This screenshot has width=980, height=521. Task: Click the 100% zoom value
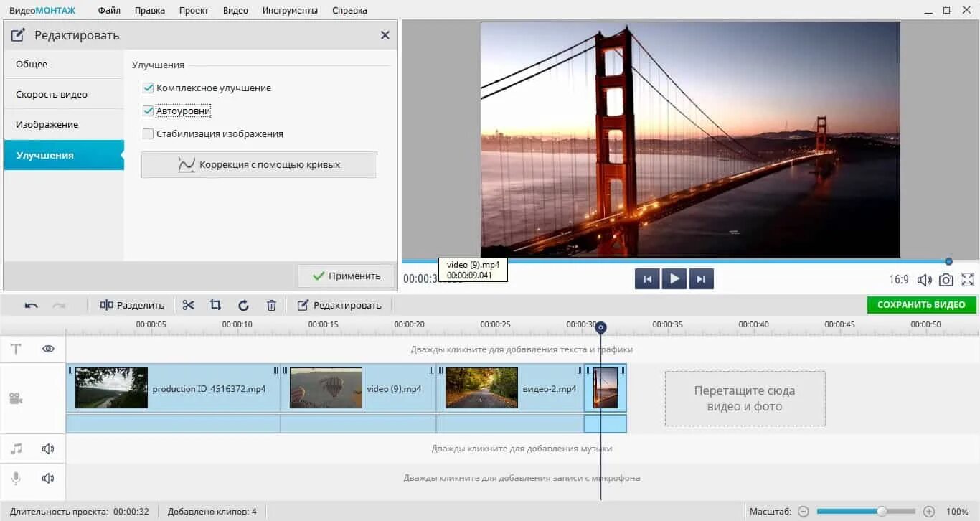[x=957, y=512]
